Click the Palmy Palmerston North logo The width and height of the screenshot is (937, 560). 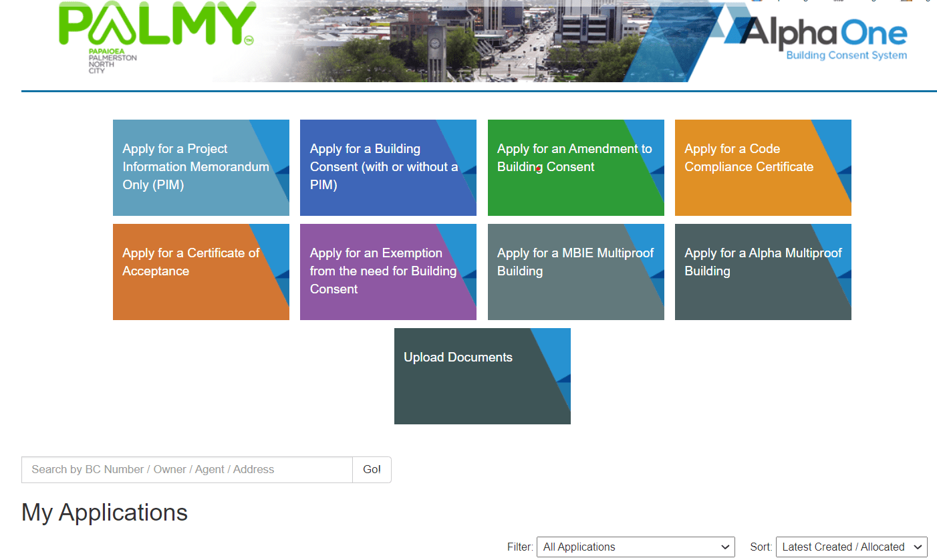pos(156,37)
